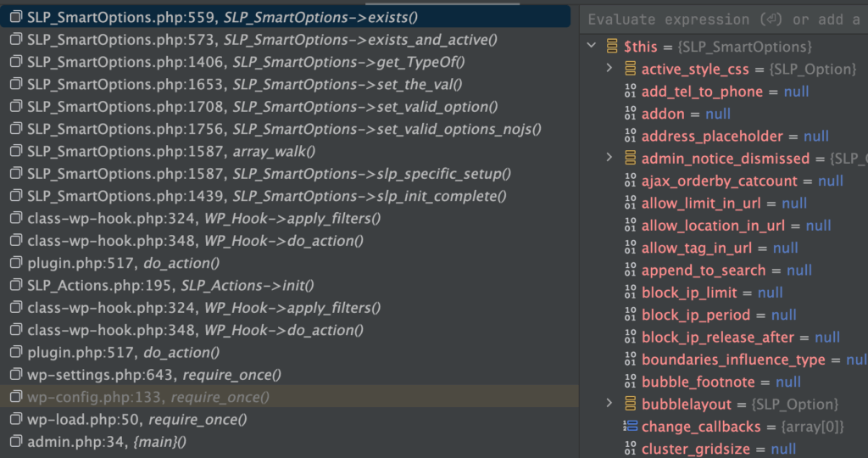Click frame icon of wp-settings.php:643 row
Screen dimensions: 868x458
[16, 374]
